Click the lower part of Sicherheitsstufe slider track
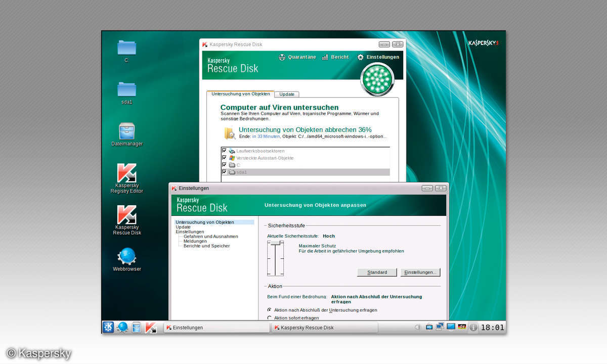 click(276, 267)
